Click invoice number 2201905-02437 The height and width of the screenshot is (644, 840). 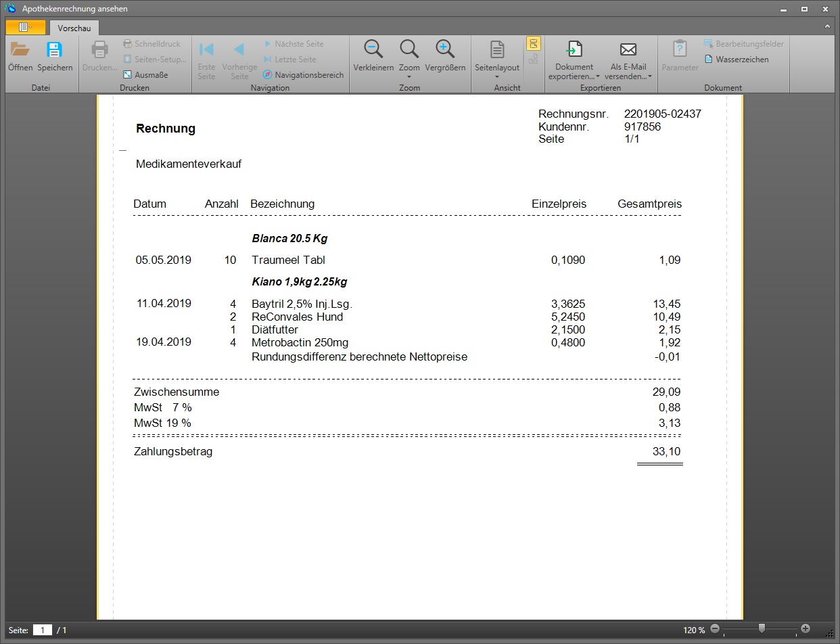663,114
